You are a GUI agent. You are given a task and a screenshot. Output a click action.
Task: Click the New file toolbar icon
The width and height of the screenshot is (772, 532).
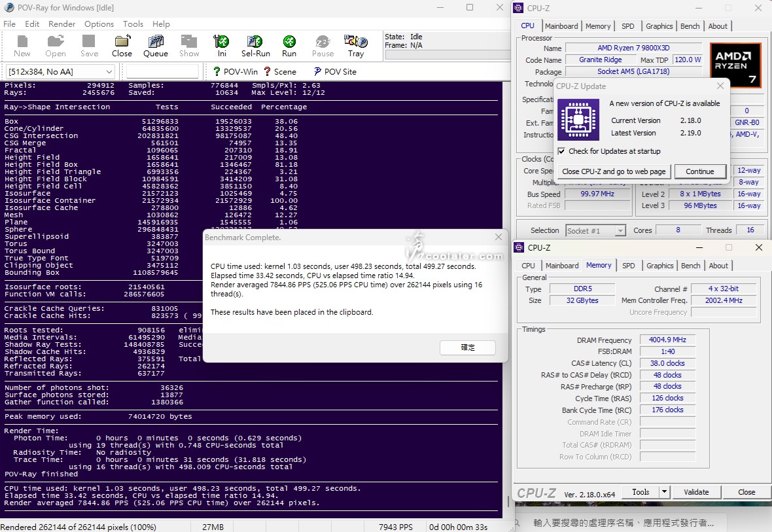pyautogui.click(x=22, y=46)
